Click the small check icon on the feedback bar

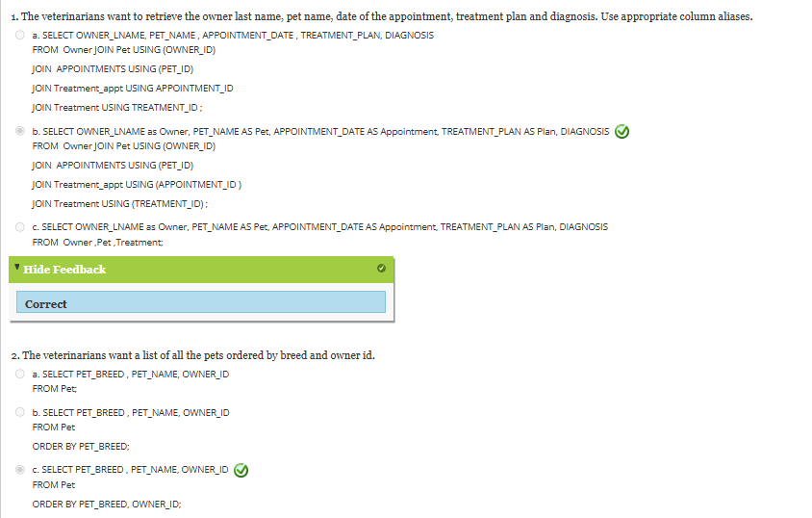point(381,269)
